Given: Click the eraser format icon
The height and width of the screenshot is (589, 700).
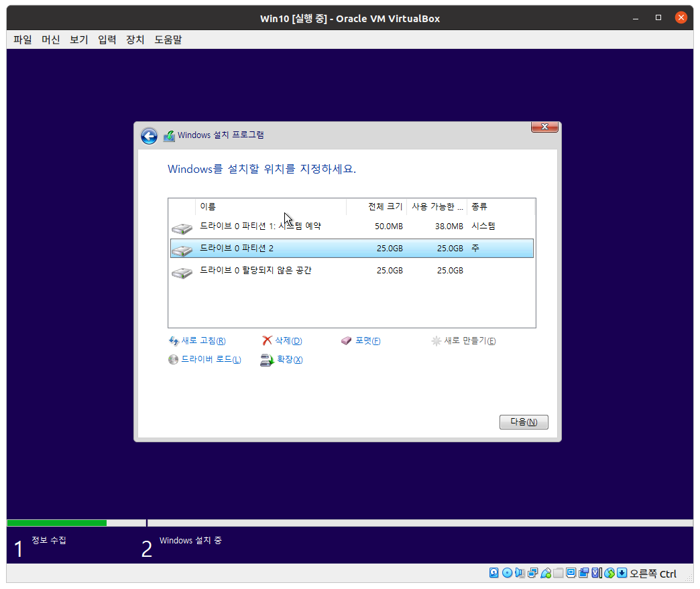Looking at the screenshot, I should click(x=347, y=341).
